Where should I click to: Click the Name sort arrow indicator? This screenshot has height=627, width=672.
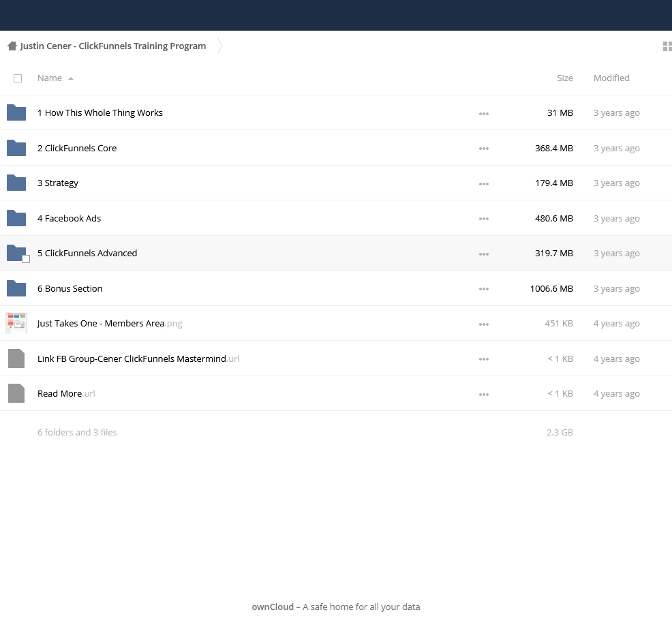click(71, 78)
